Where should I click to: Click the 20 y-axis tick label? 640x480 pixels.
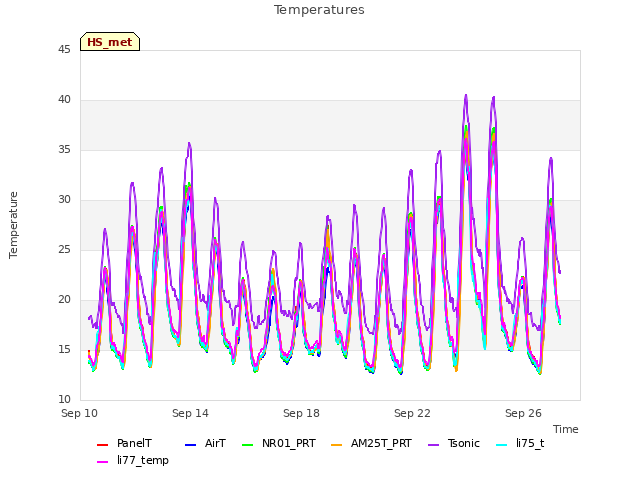[64, 300]
